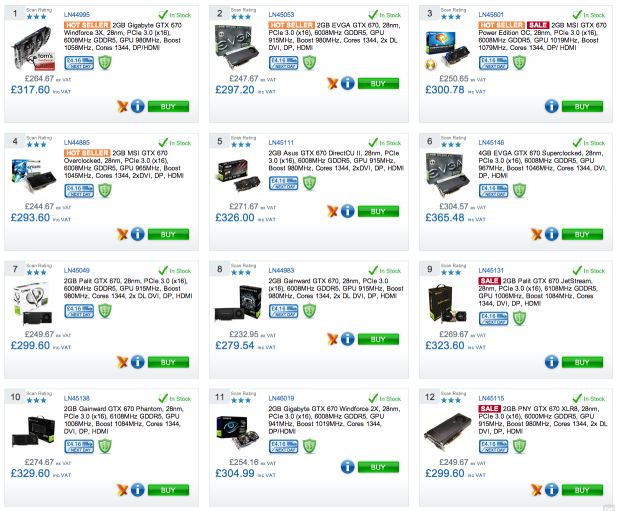Buy the Asus GTX 670 DirectCU II
620x511 pixels.
tap(378, 211)
